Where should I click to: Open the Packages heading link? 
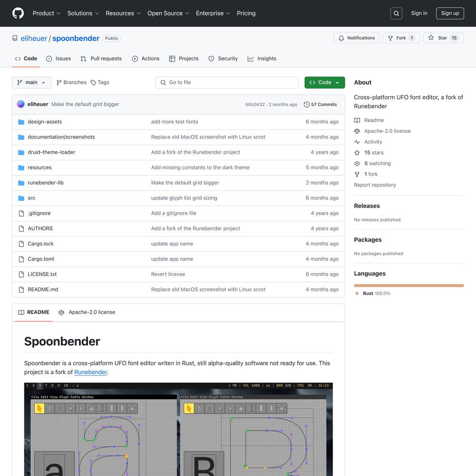(367, 240)
